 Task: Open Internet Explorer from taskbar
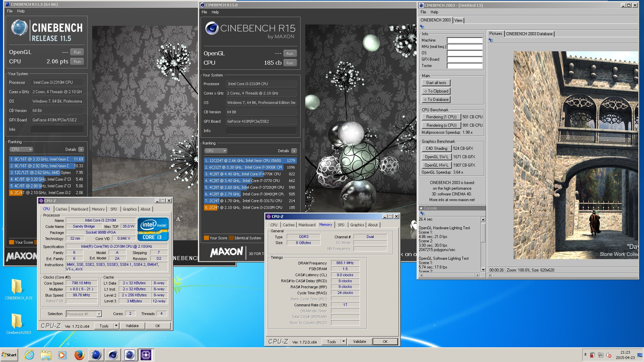(x=30, y=355)
